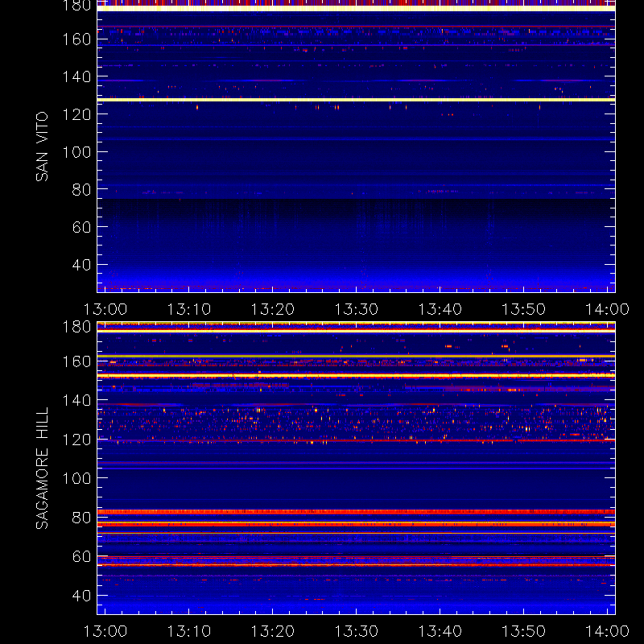Select the 120 tick label on San Vito axis
Viewport: 644px width, 644px height.
(x=76, y=114)
